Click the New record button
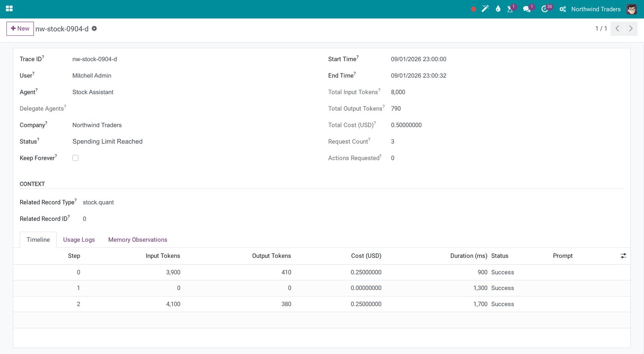The height and width of the screenshot is (354, 644). 20,29
